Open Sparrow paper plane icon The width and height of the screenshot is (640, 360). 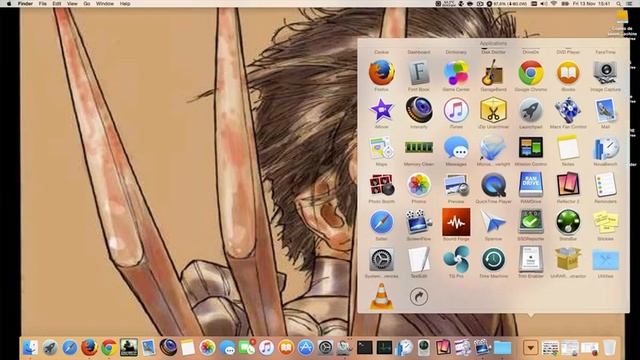click(493, 222)
